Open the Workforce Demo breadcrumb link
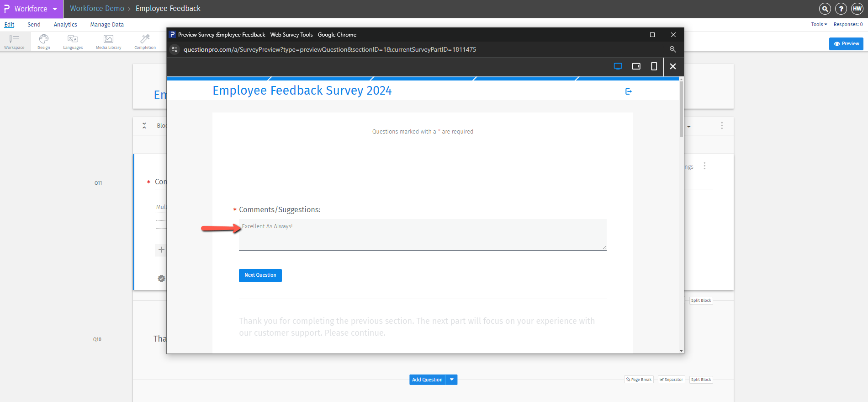The image size is (868, 402). (x=97, y=9)
